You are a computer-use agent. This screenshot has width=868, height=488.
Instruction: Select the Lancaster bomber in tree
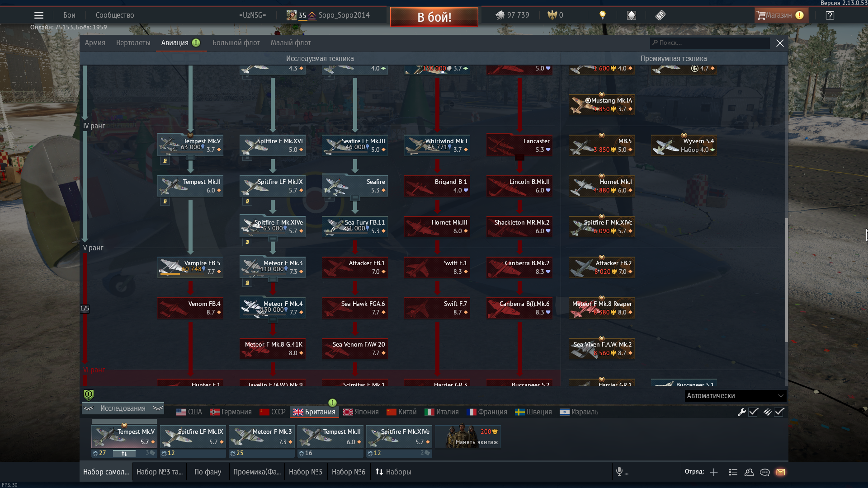click(519, 145)
